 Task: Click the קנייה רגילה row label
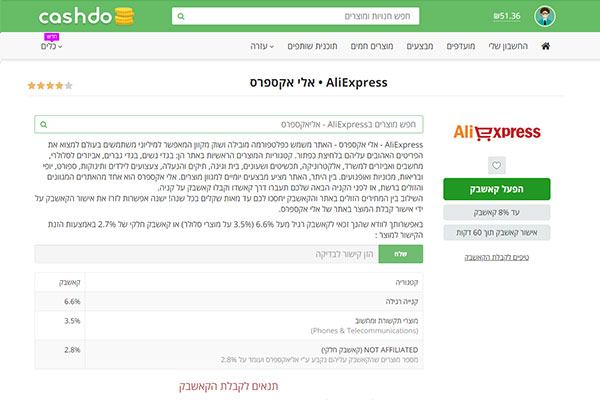point(402,302)
